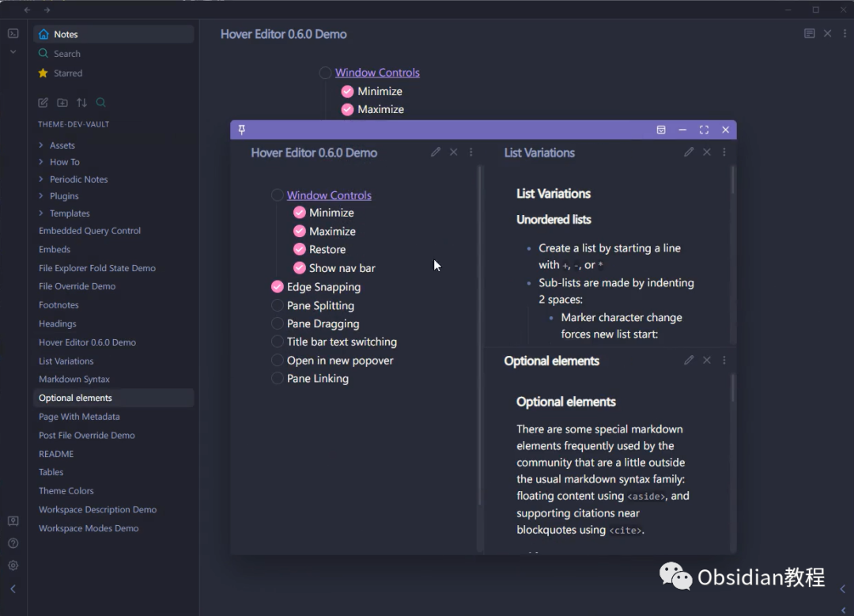Open the Search tab in sidebar
Viewport: 854px width, 616px height.
[x=114, y=53]
